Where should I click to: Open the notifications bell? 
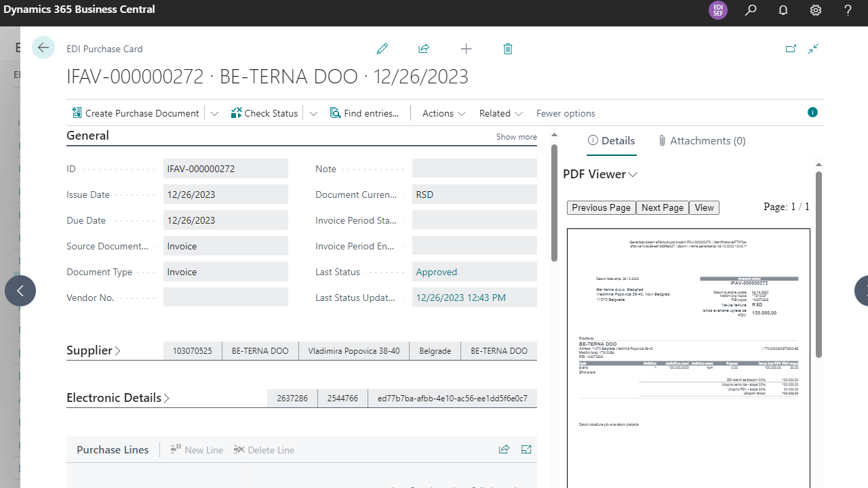[783, 10]
